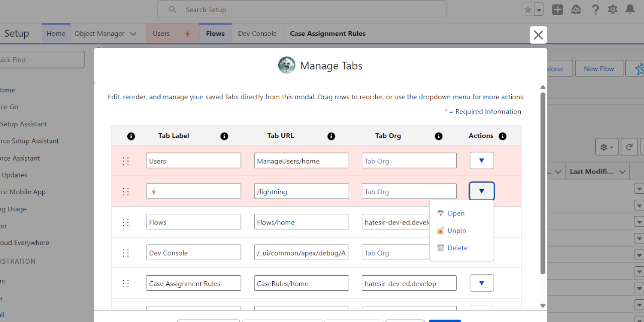Grab the drag handle of the lightning row
The image size is (644, 322).
(x=126, y=192)
